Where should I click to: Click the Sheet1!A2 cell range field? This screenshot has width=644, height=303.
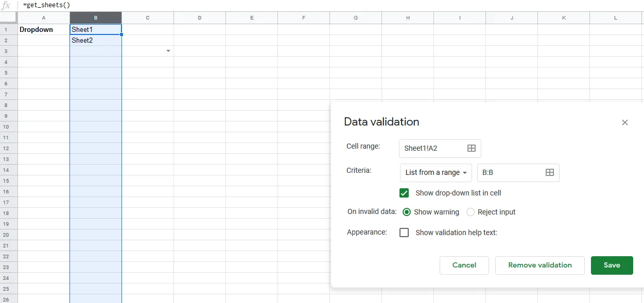tap(432, 148)
